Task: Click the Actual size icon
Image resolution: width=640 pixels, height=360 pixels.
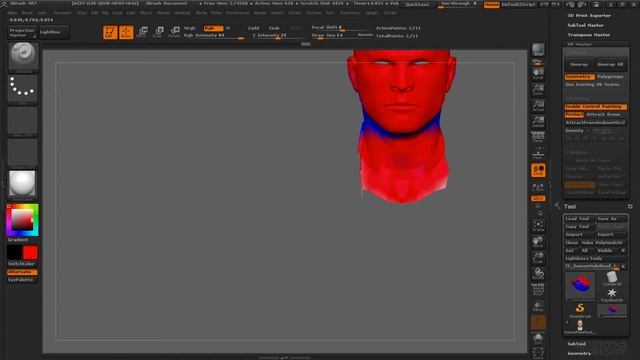Action: 538,105
